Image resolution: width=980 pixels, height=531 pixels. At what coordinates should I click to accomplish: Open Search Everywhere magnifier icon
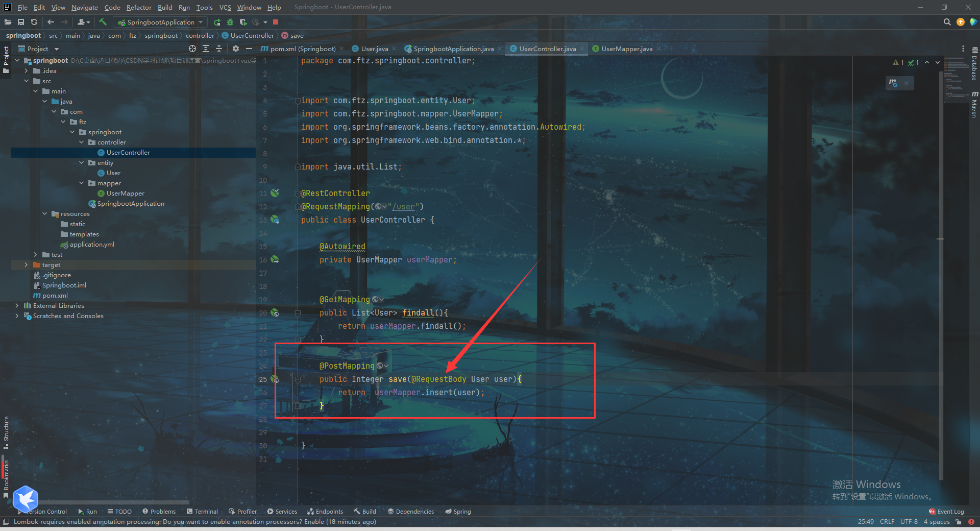click(x=947, y=22)
